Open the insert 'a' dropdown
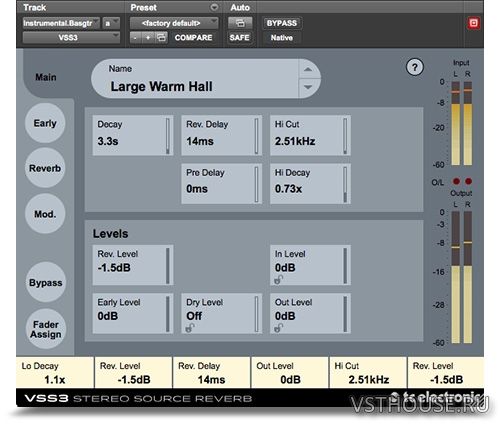 [111, 23]
